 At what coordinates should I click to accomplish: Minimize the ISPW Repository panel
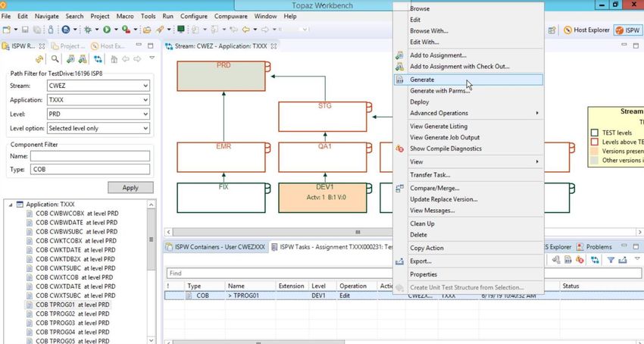(139, 45)
